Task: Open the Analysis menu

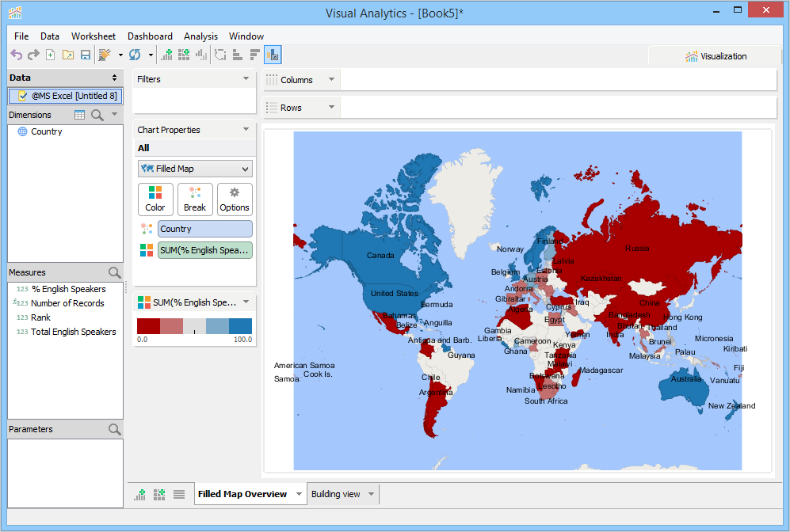Action: pyautogui.click(x=200, y=36)
